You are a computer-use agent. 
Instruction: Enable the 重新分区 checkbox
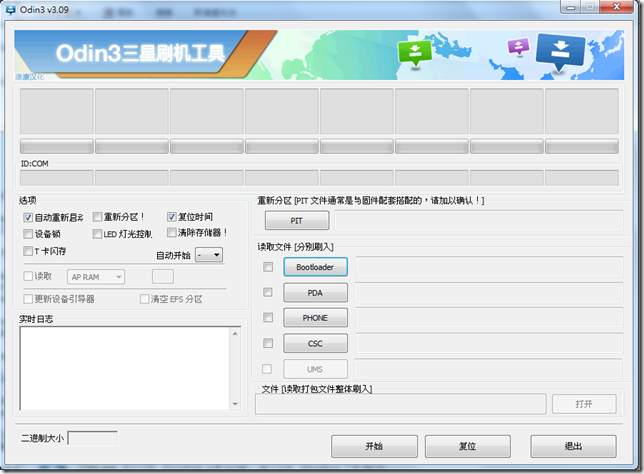click(x=97, y=216)
